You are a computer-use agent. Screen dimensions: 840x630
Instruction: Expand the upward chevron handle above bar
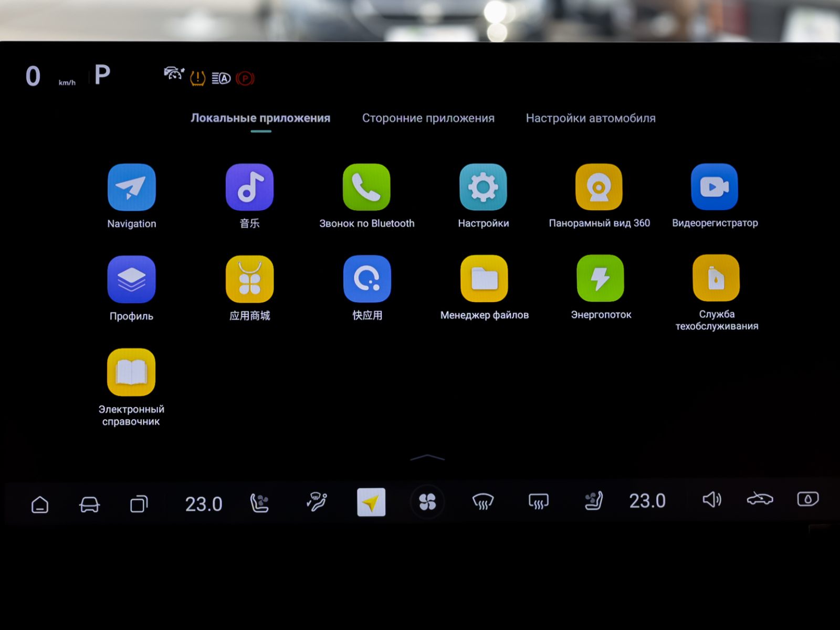(x=427, y=457)
